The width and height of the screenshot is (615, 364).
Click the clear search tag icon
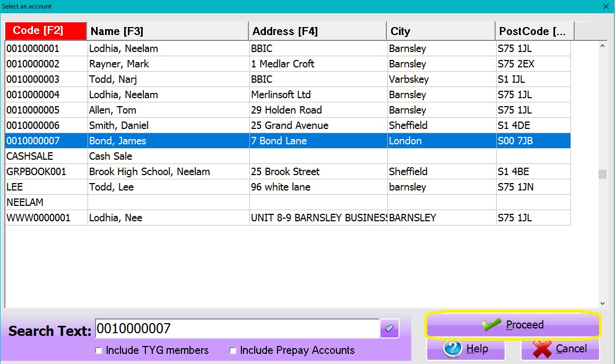(x=389, y=328)
